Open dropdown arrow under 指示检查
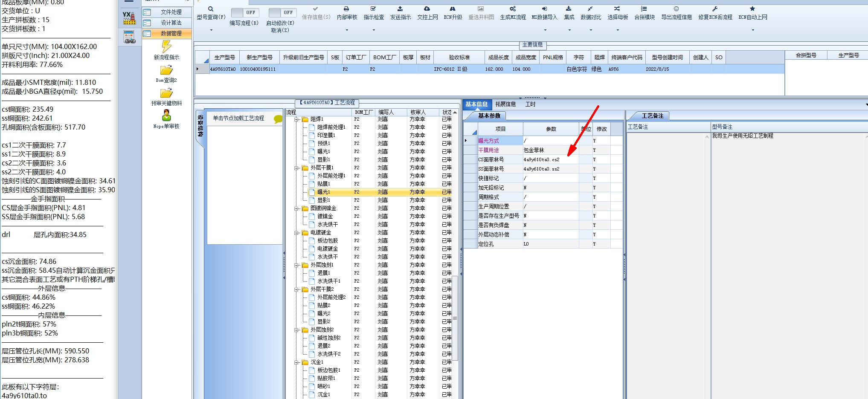The height and width of the screenshot is (399, 868). point(374,30)
